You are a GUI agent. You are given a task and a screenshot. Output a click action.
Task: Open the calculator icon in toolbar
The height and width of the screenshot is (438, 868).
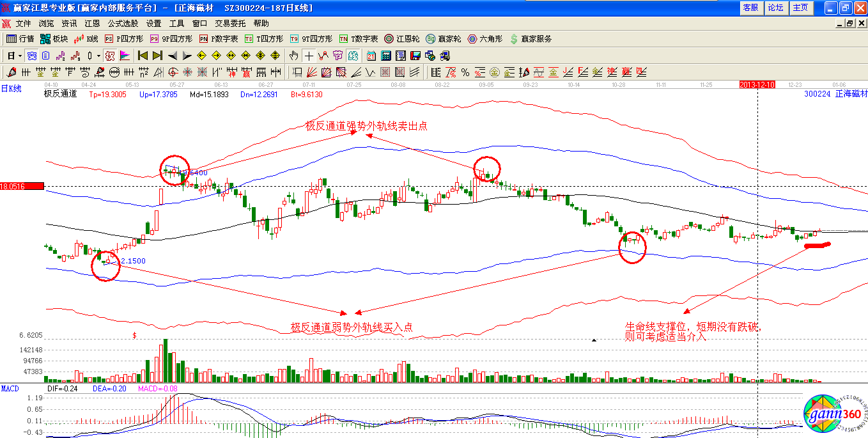click(387, 56)
